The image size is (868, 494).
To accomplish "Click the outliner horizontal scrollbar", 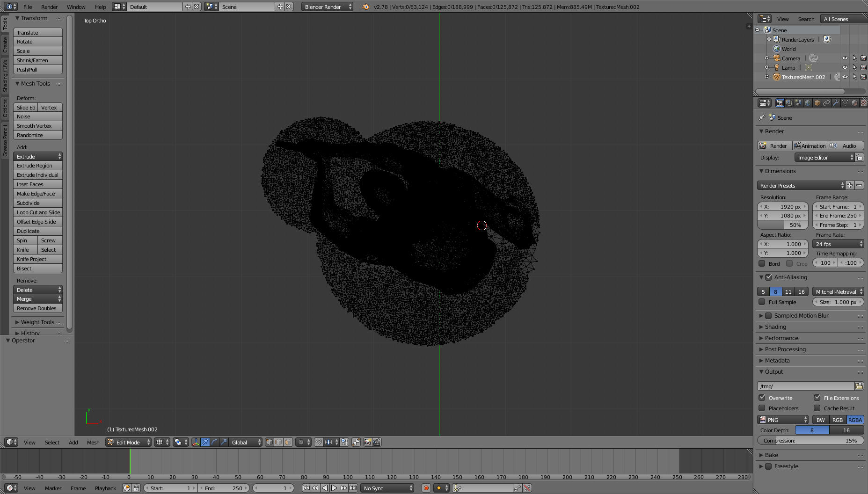I will [800, 91].
